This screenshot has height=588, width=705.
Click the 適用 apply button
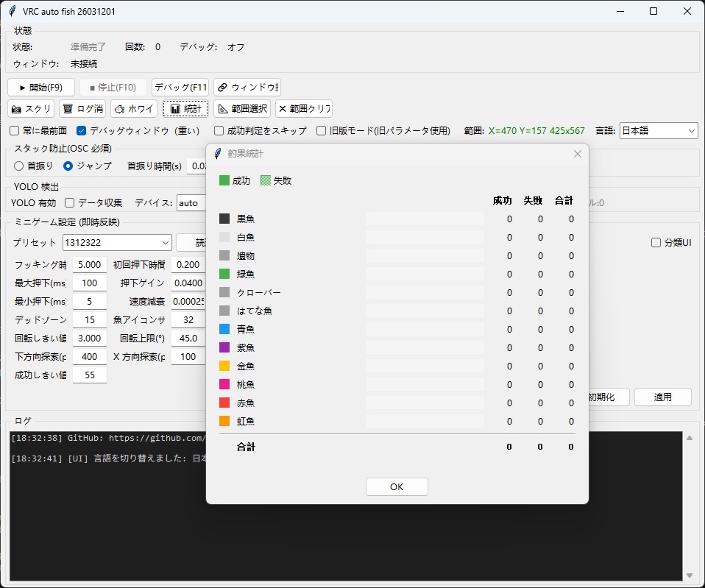tap(663, 397)
